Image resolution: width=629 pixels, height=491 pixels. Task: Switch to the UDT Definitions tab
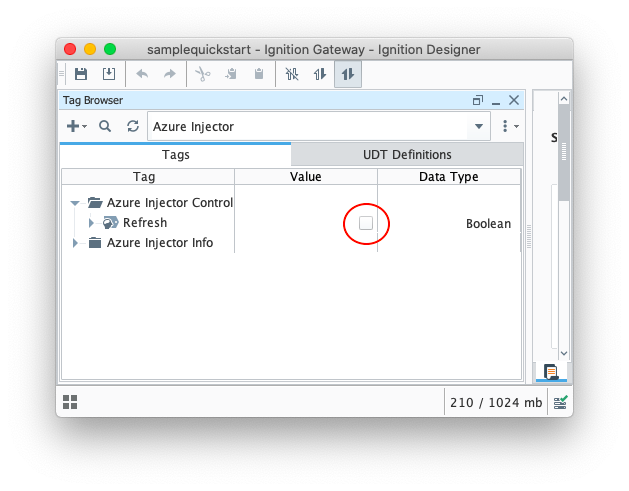tap(406, 154)
